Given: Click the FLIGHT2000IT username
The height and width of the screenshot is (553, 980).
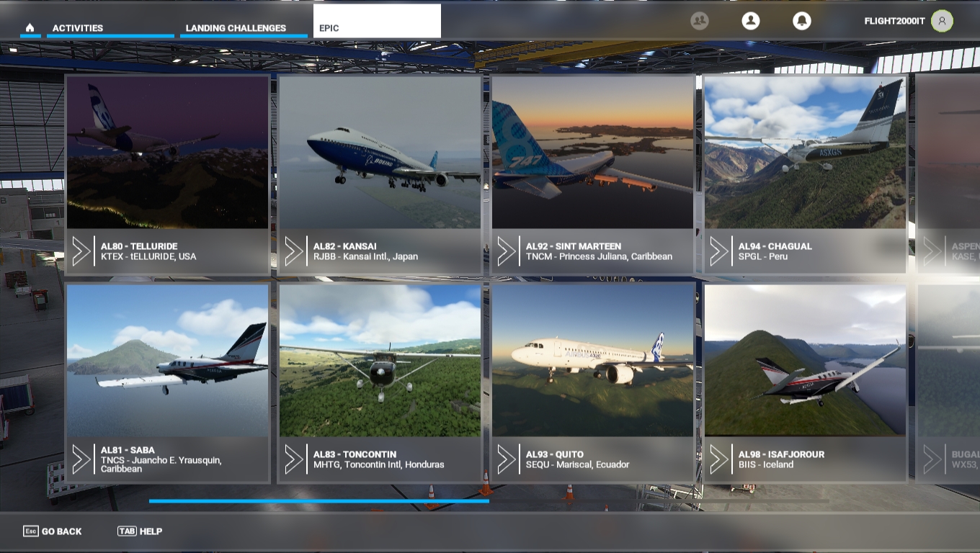Looking at the screenshot, I should coord(894,21).
